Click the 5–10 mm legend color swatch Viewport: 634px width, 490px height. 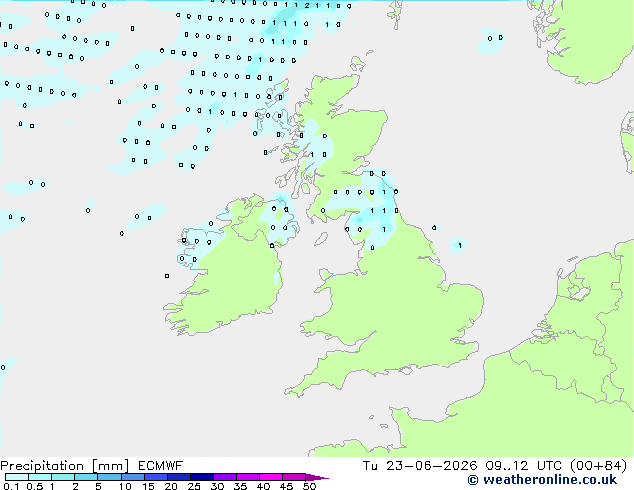pyautogui.click(x=109, y=477)
